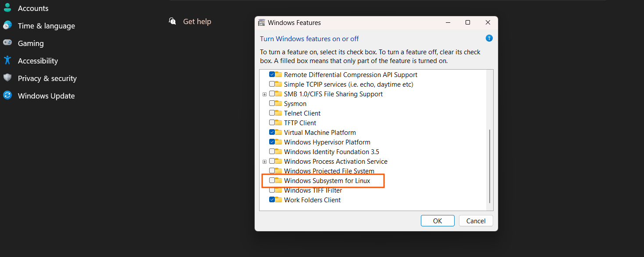The image size is (644, 257).
Task: Click the Accessibility icon in sidebar
Action: tap(7, 60)
